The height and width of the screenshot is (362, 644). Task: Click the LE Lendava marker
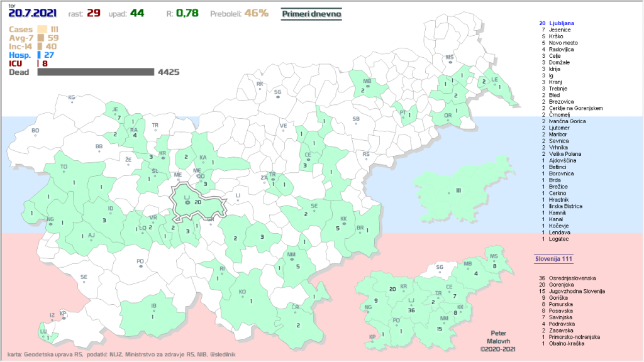click(x=494, y=80)
